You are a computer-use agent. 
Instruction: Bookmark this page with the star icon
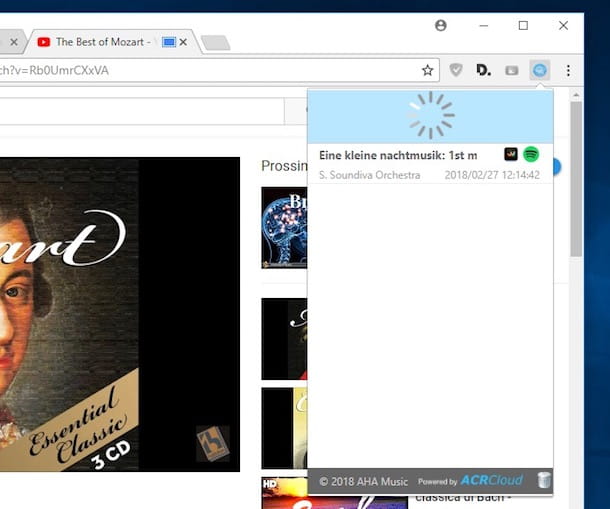428,70
